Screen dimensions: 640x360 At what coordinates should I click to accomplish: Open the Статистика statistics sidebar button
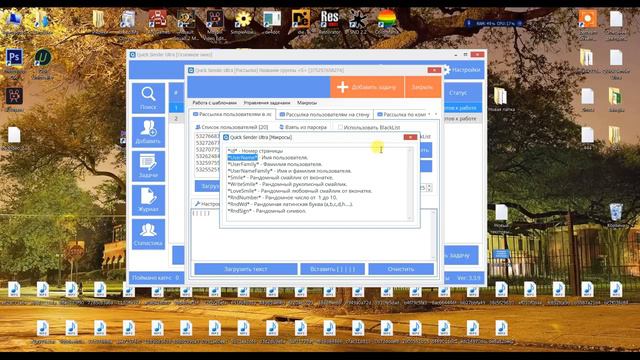(x=148, y=234)
